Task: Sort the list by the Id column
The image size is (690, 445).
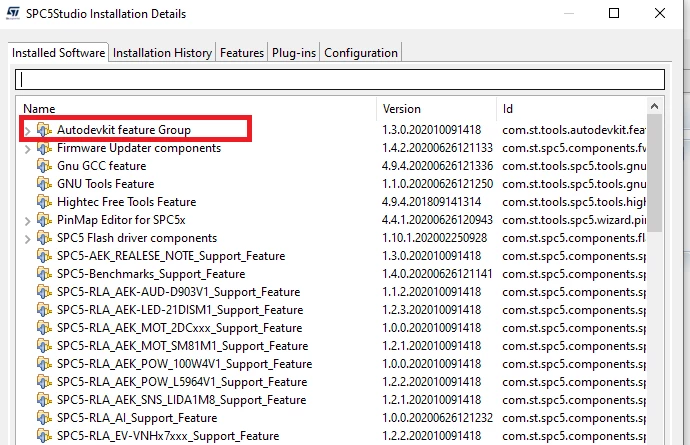Action: (572, 109)
